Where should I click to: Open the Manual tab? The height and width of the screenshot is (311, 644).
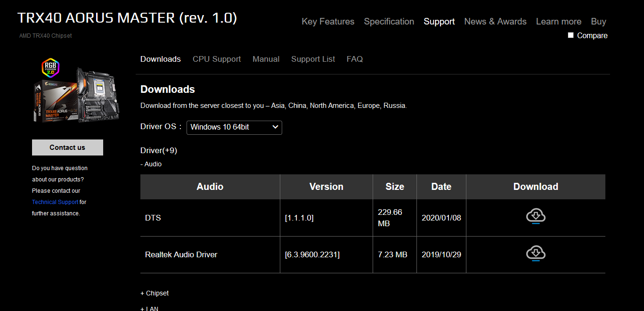coord(266,59)
